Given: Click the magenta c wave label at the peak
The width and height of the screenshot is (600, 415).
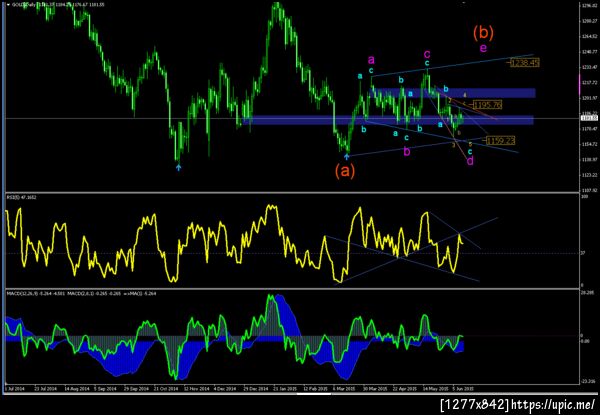Looking at the screenshot, I should coord(427,53).
